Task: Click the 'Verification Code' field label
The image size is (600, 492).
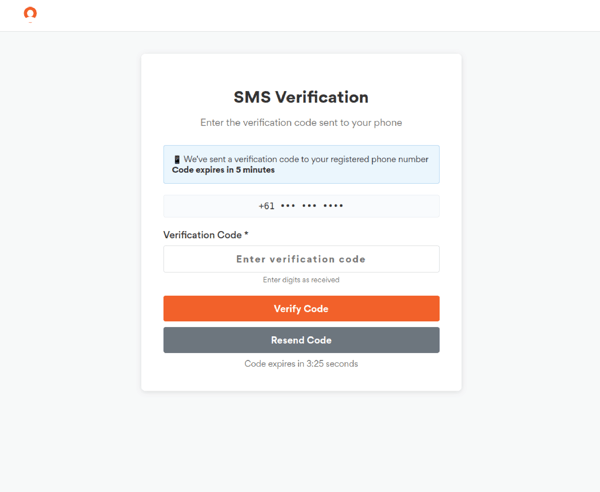Action: (x=202, y=235)
